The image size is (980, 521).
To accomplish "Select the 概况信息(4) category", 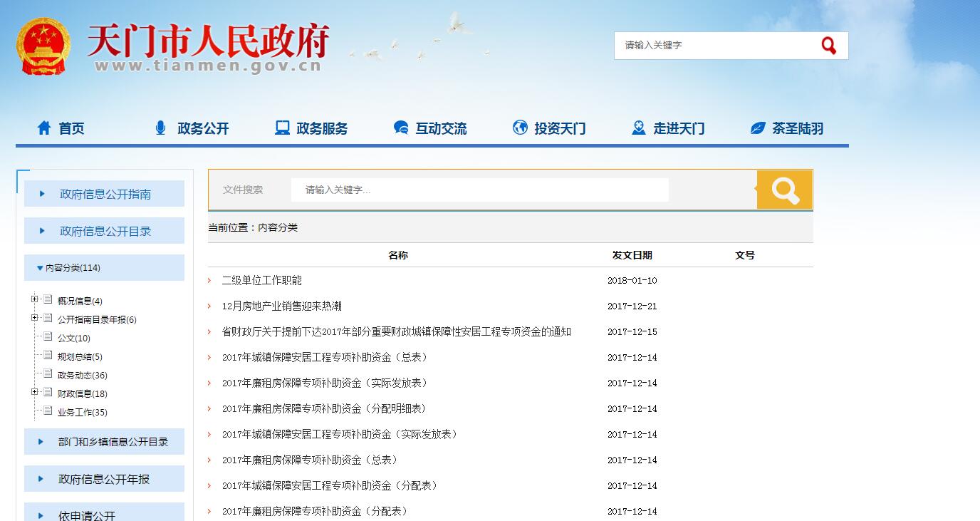I will [80, 301].
